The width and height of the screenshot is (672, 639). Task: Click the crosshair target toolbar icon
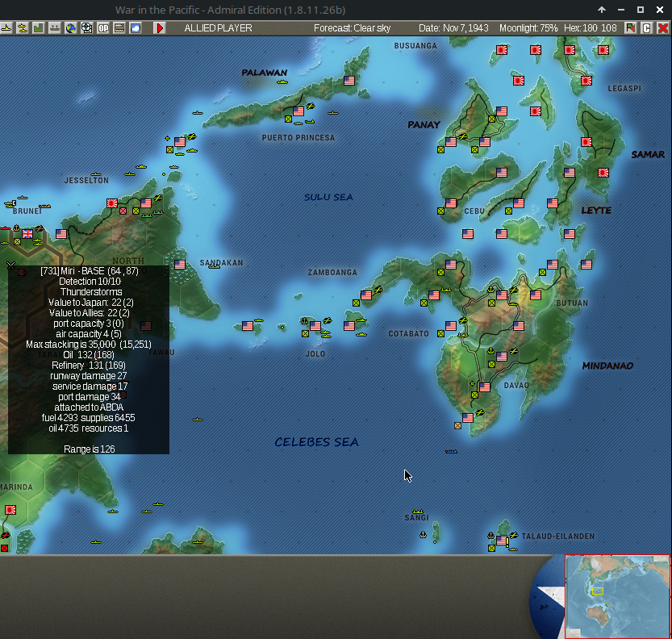[x=86, y=28]
